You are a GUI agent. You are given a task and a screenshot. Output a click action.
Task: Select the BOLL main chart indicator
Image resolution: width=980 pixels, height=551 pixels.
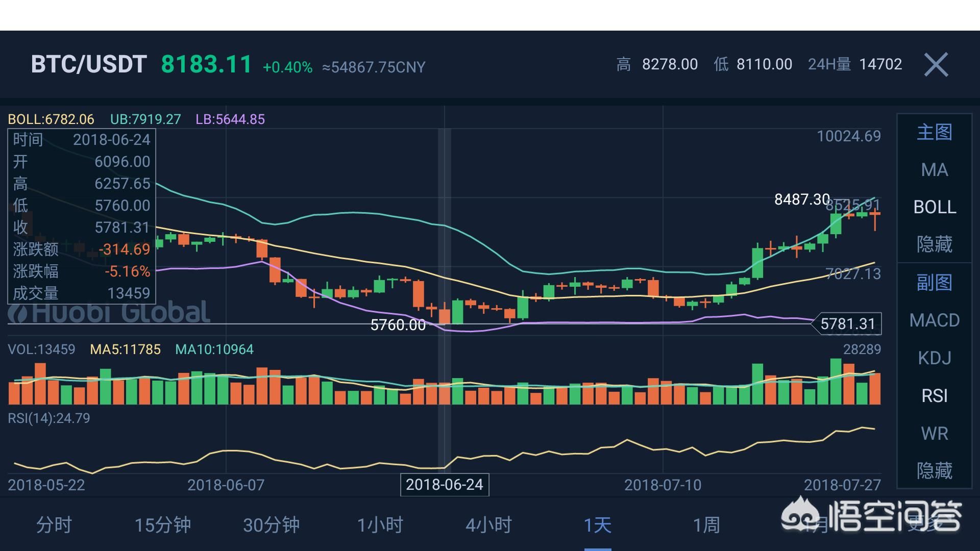pos(935,207)
